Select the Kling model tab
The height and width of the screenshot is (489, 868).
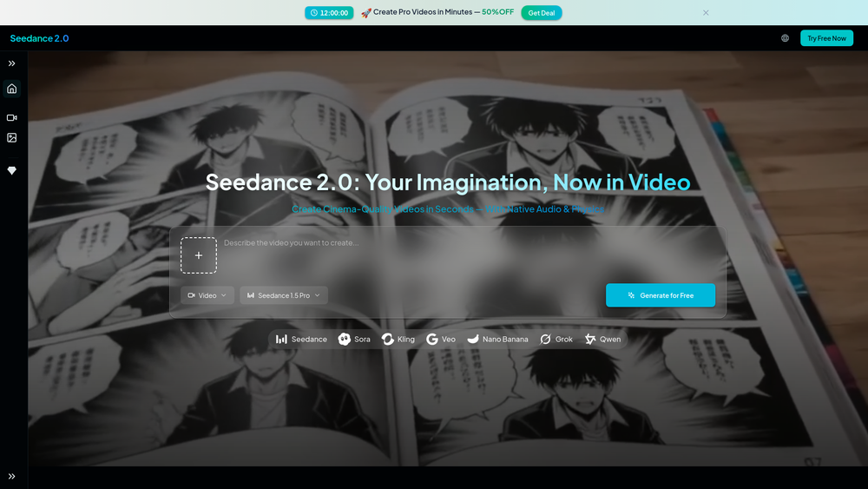point(398,339)
